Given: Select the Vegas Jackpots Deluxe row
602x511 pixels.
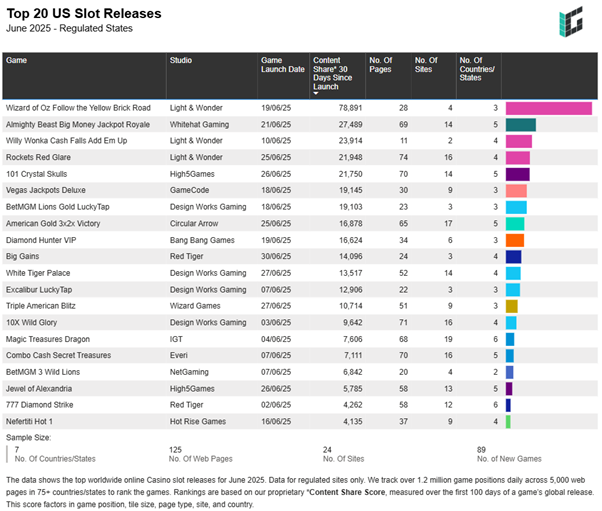Looking at the screenshot, I should tap(48, 190).
